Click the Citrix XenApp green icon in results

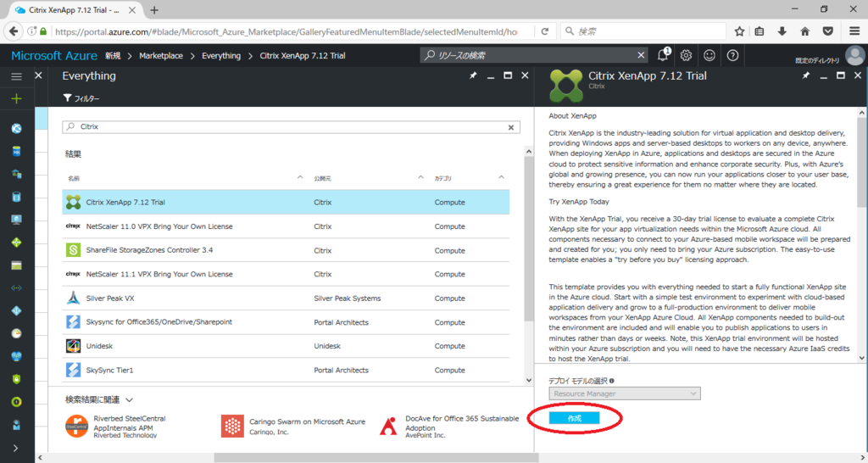pos(73,202)
